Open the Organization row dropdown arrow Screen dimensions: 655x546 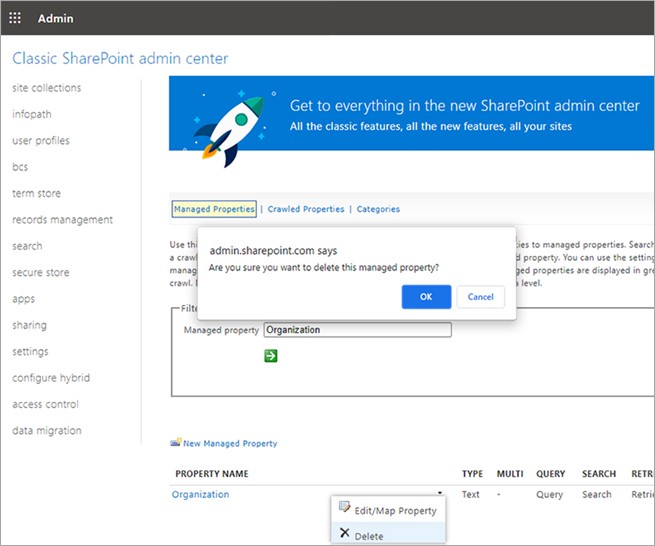[440, 493]
